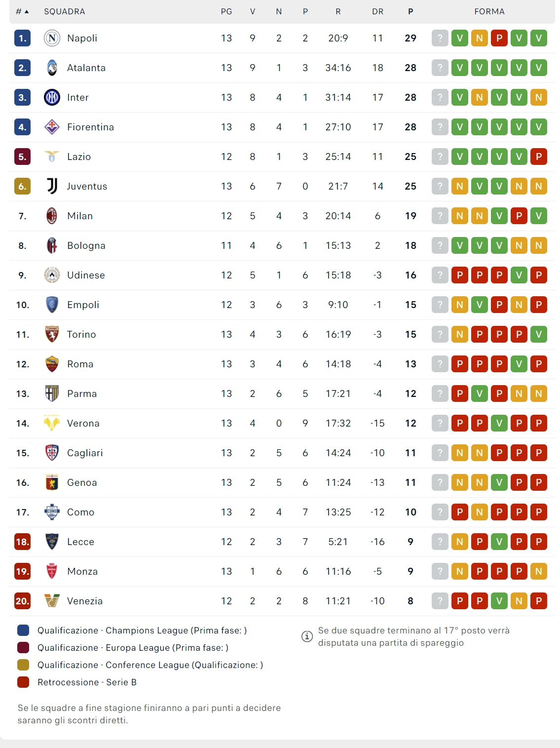This screenshot has height=748, width=560.
Task: Click Napoli's red P form result
Action: pyautogui.click(x=499, y=38)
